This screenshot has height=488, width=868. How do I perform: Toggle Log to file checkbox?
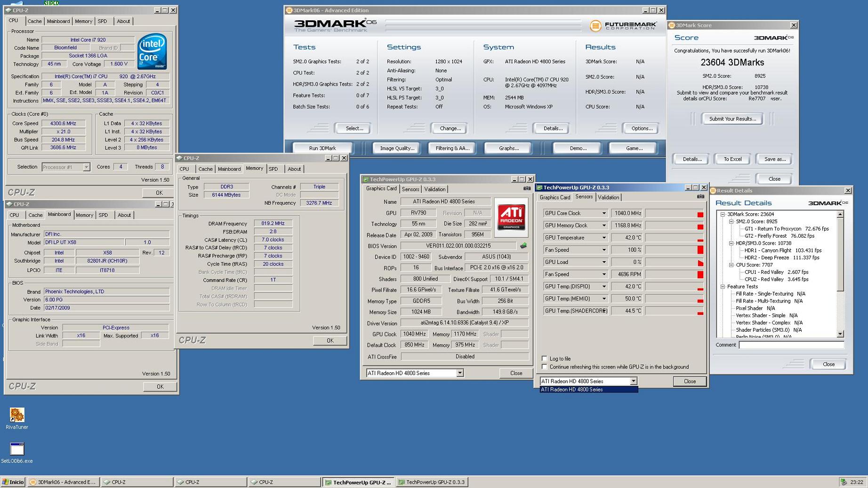tap(545, 359)
